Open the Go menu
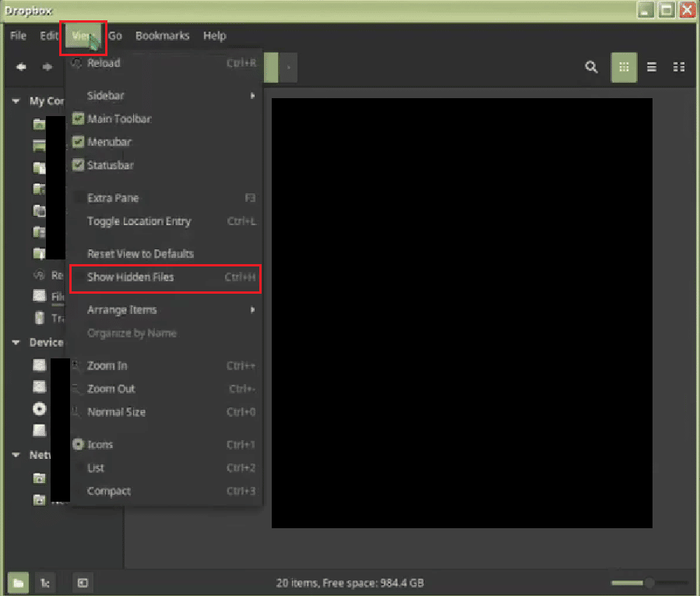Screen dimensions: 700x596 (x=115, y=36)
